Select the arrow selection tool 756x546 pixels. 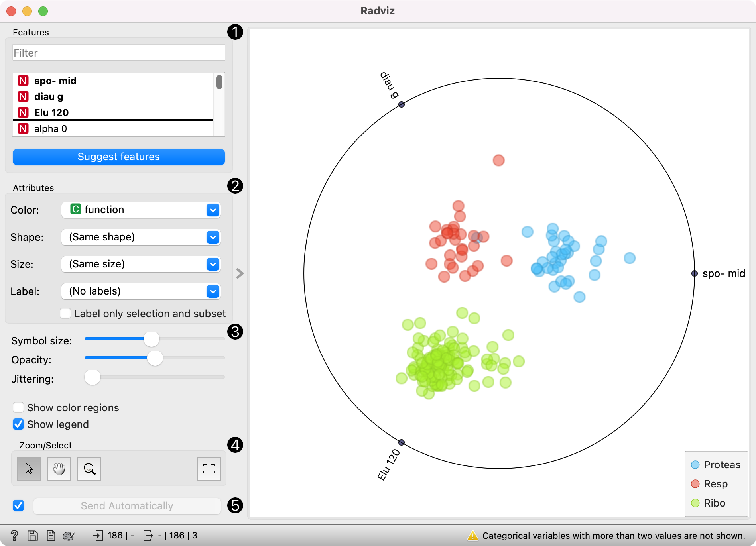pyautogui.click(x=29, y=469)
